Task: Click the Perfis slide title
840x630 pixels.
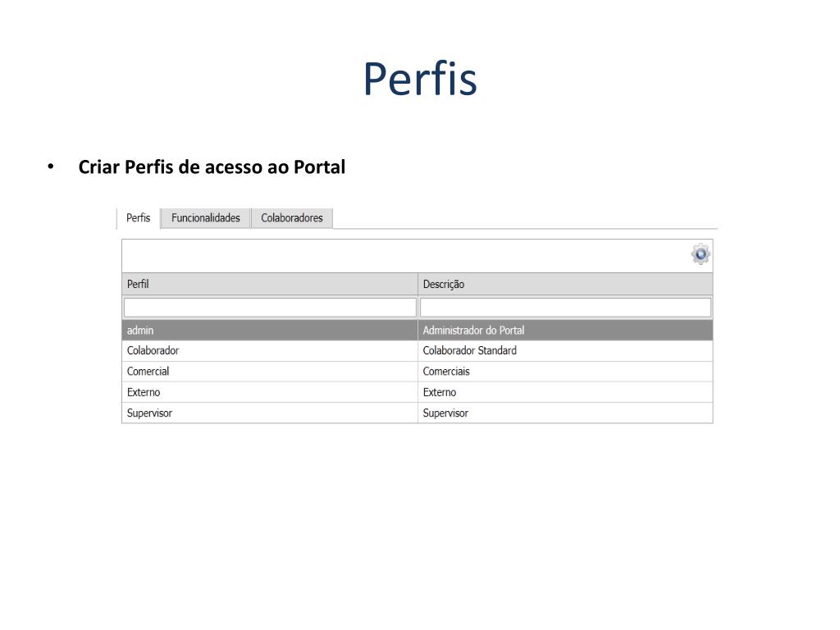Action: pos(420,79)
